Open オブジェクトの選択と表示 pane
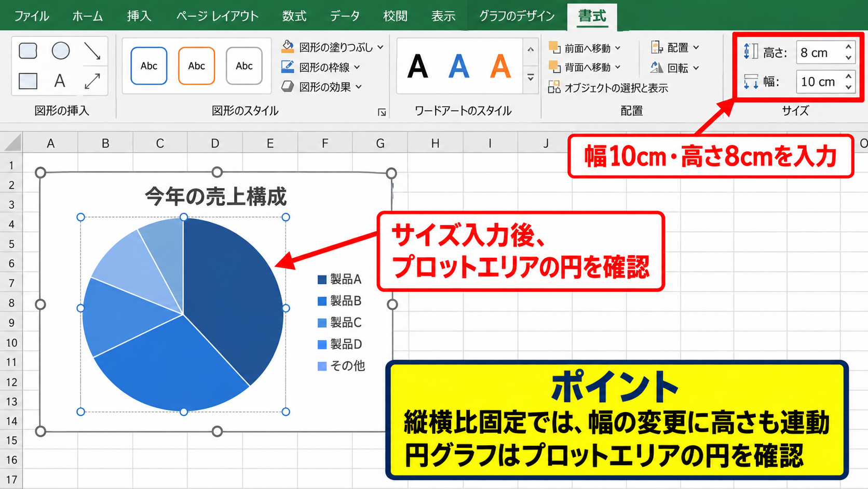Image resolution: width=868 pixels, height=489 pixels. pos(608,87)
